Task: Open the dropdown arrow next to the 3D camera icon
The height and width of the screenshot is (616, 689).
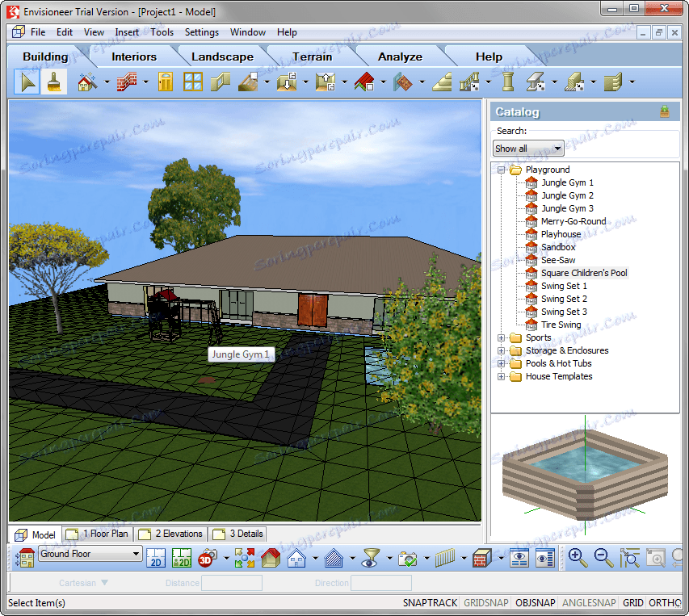Action: [226, 559]
